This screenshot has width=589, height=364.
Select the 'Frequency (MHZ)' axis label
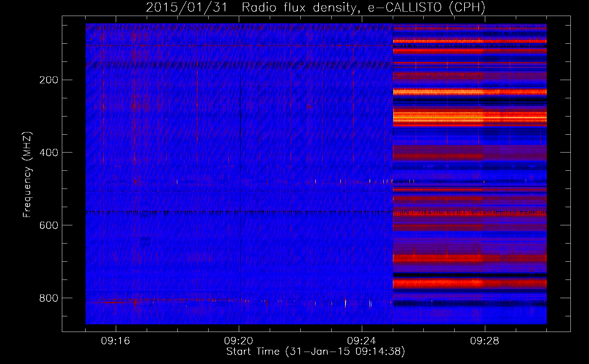pos(27,175)
